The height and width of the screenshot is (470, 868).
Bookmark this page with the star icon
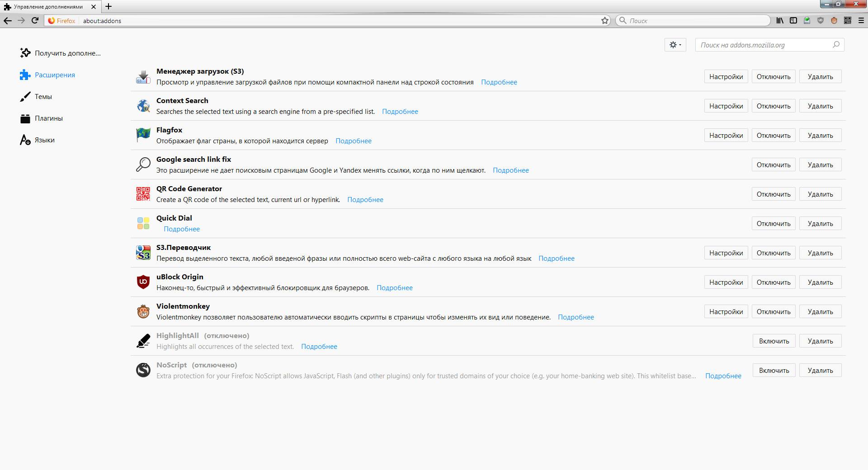pos(605,20)
